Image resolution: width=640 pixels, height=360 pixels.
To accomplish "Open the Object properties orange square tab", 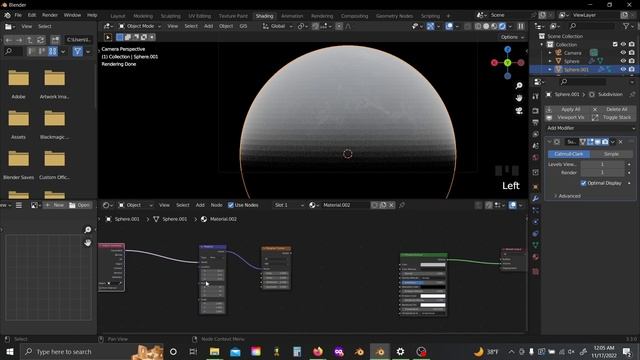I will tap(536, 187).
